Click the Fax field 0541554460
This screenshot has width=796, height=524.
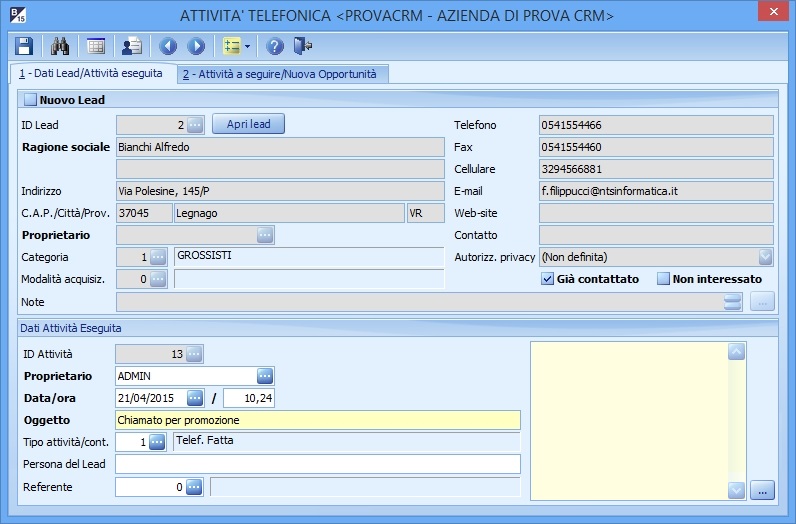(656, 147)
